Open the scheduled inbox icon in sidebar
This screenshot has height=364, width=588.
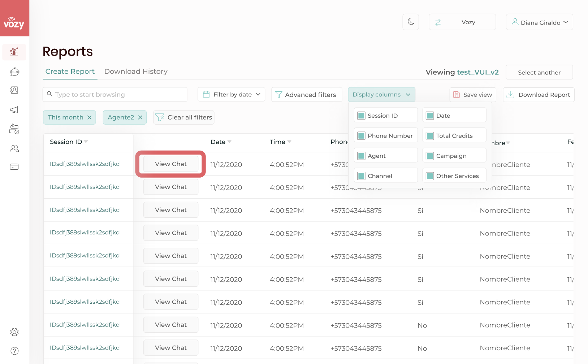pos(14,129)
